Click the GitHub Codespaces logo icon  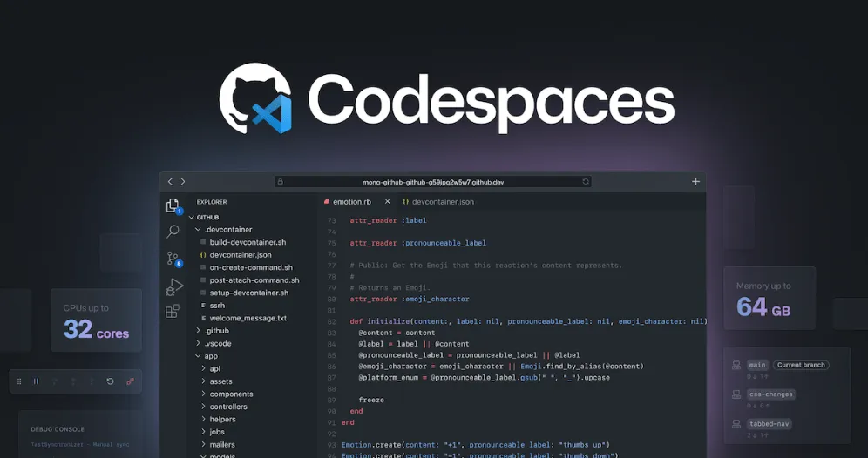pos(255,98)
